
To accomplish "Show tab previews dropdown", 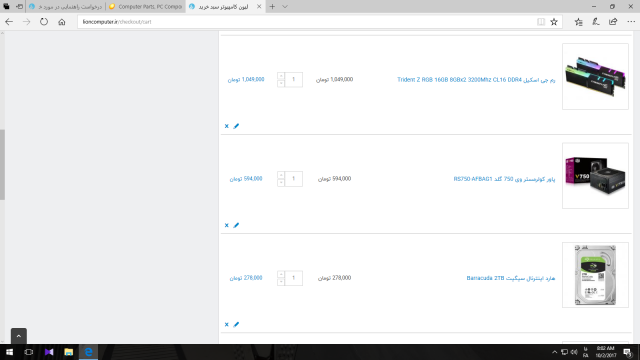I will (x=285, y=7).
